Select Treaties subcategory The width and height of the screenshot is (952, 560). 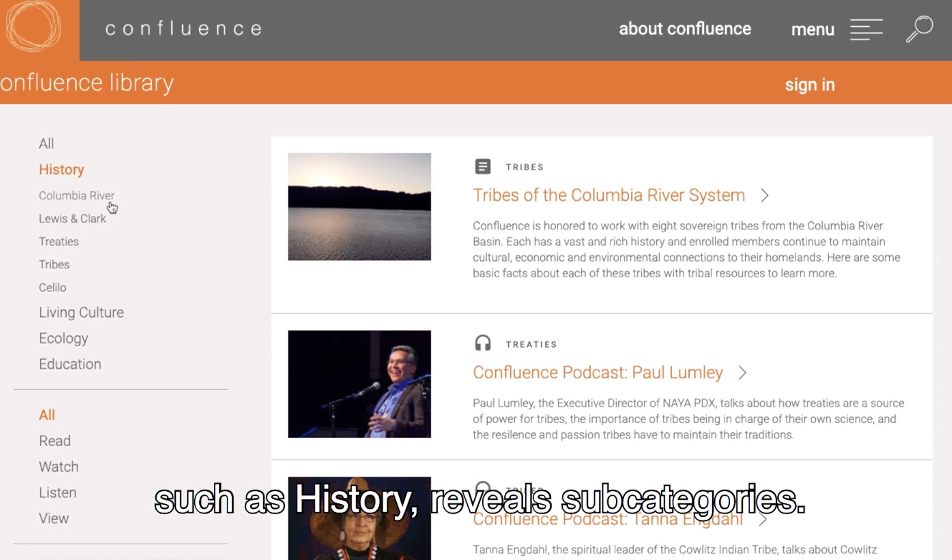[x=59, y=242]
